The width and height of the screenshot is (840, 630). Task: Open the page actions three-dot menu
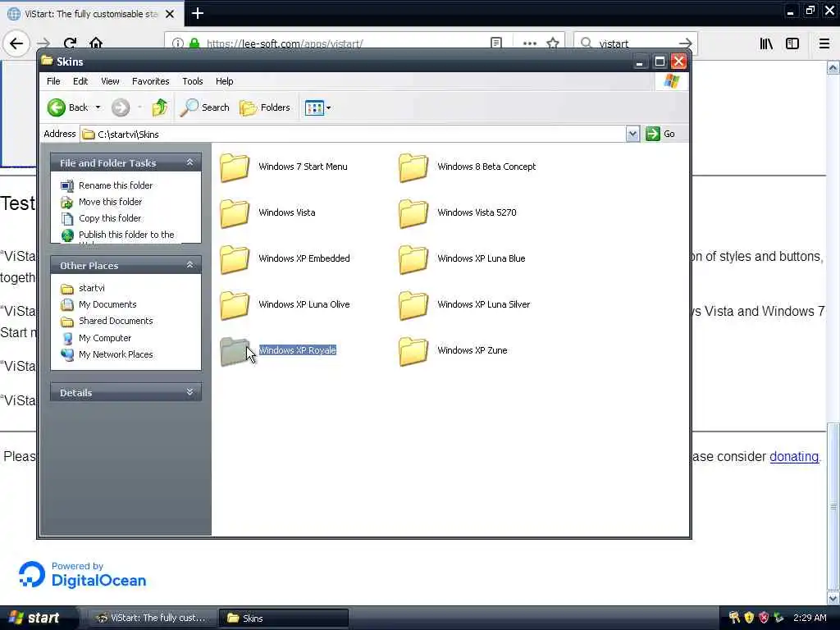click(x=529, y=43)
